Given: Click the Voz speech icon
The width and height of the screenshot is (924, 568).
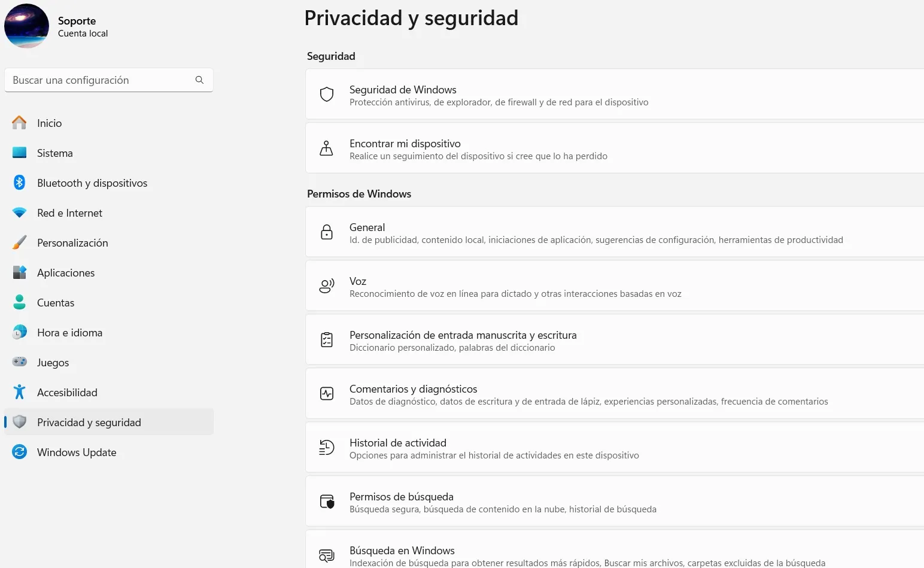Looking at the screenshot, I should (x=327, y=286).
